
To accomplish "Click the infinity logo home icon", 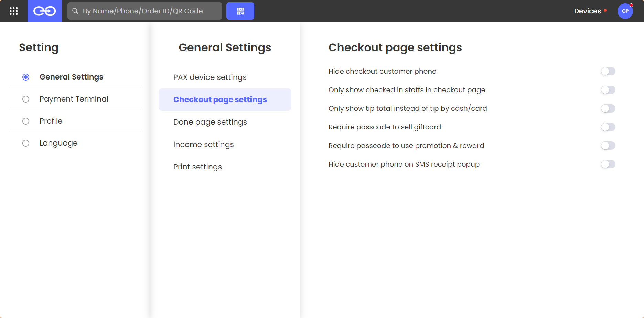I will 45,11.
